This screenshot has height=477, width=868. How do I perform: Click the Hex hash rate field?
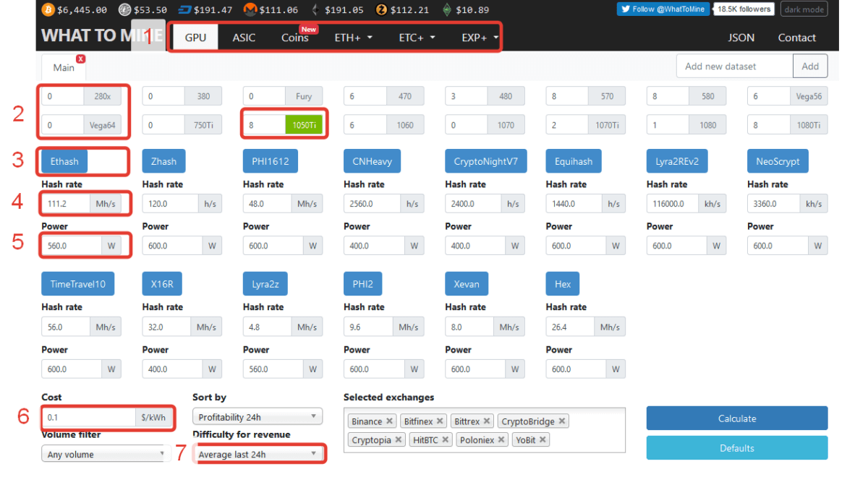[x=569, y=327]
